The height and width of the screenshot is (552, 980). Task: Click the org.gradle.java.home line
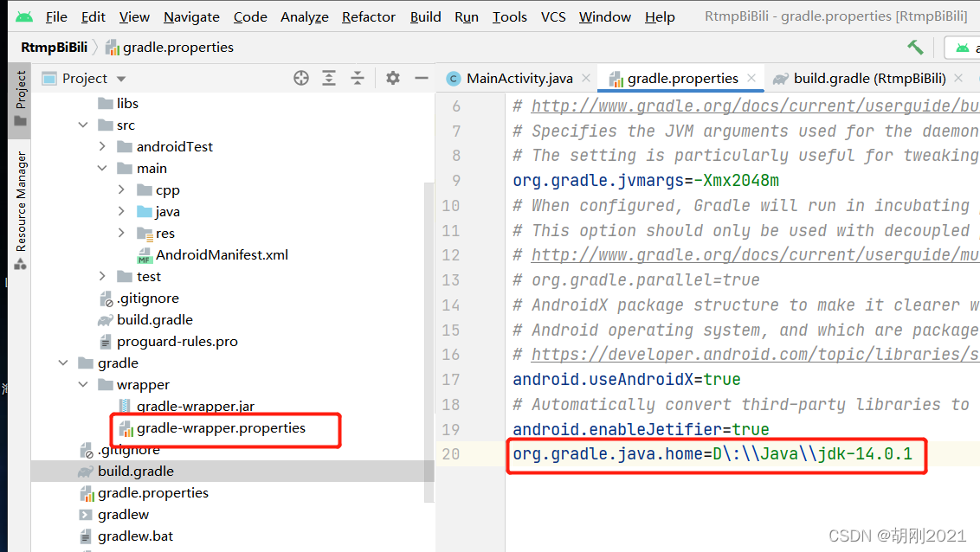[x=712, y=454]
